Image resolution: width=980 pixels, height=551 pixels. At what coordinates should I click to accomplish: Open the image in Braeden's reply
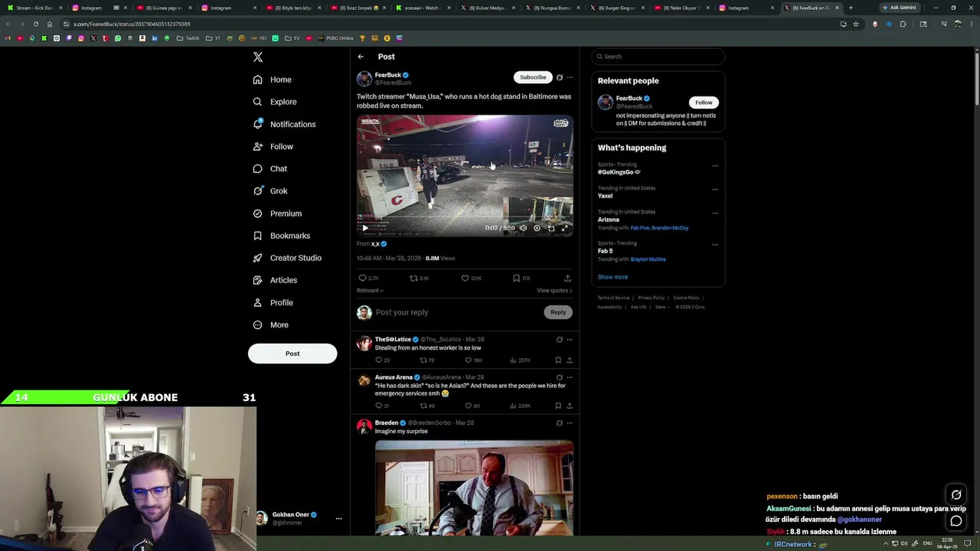474,487
